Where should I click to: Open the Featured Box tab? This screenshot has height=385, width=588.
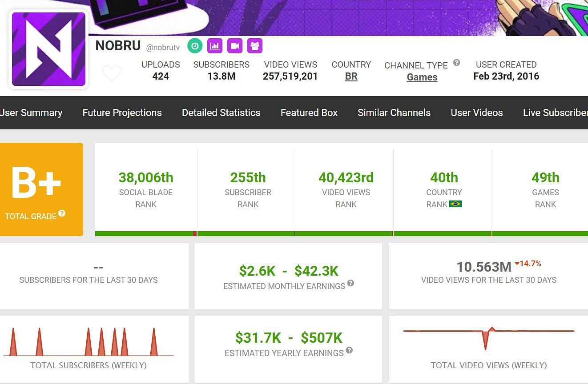click(x=309, y=113)
